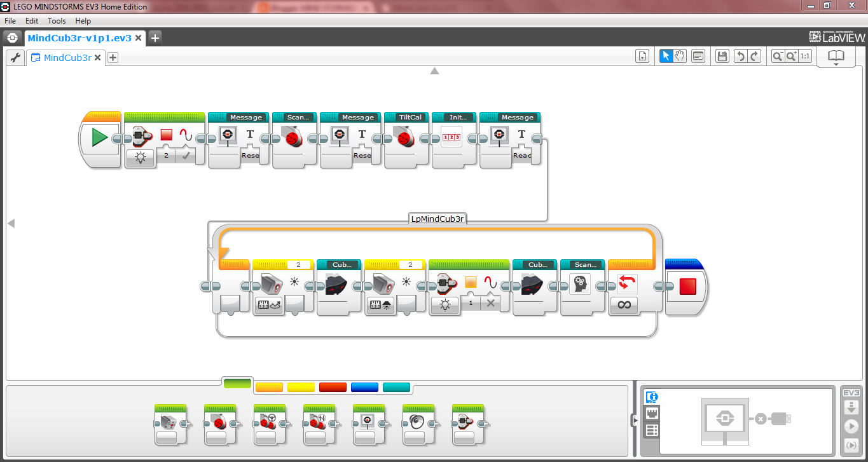The width and height of the screenshot is (868, 462).
Task: Select the red Stop Program block
Action: click(687, 287)
